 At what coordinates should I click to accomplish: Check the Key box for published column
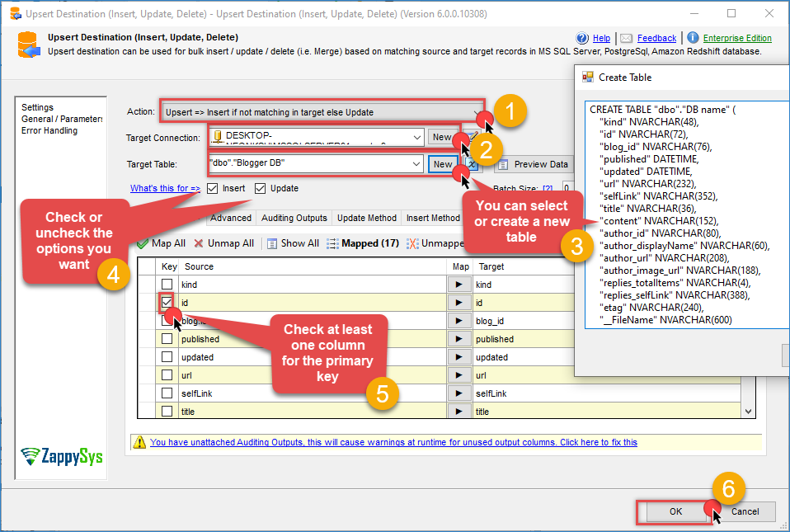pyautogui.click(x=167, y=339)
